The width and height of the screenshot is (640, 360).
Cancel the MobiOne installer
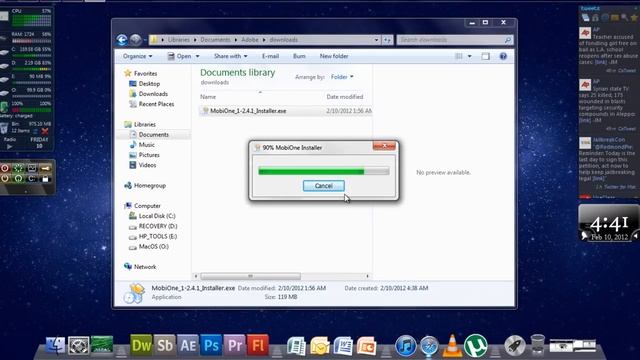(324, 186)
